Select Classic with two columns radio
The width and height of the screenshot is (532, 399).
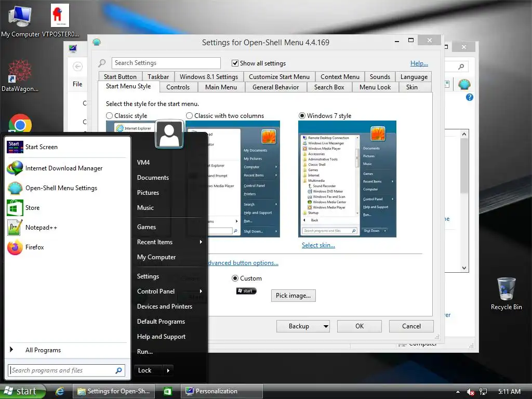click(x=189, y=116)
